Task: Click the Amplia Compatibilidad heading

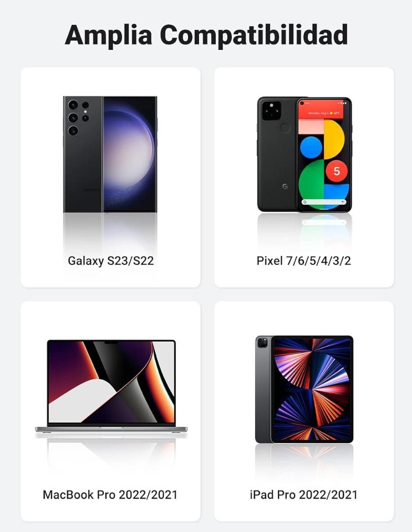Action: click(206, 35)
